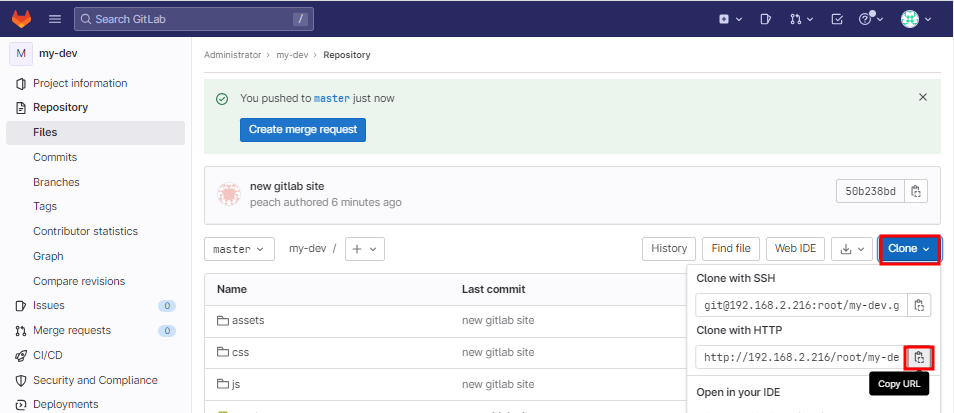
Task: Open Commits in the sidebar
Action: (55, 157)
